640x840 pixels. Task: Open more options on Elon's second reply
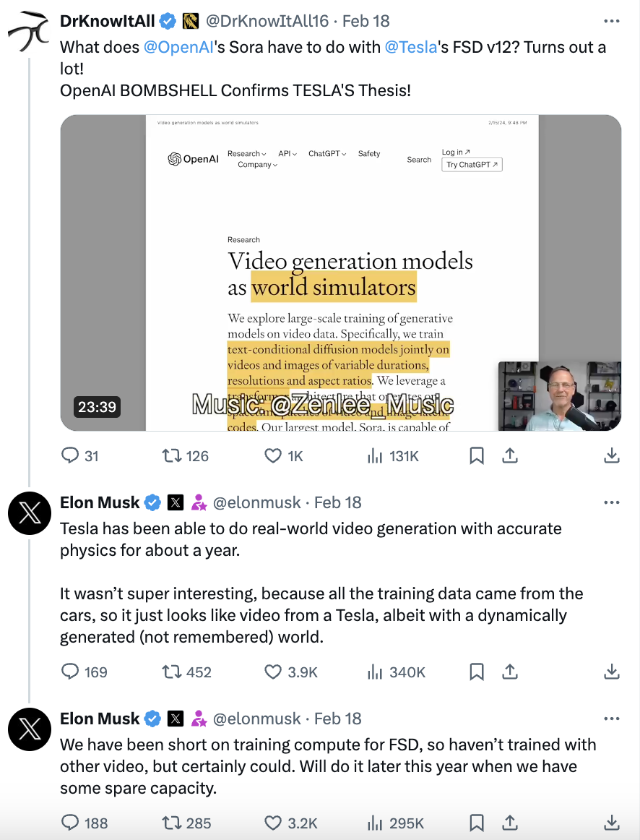[611, 719]
